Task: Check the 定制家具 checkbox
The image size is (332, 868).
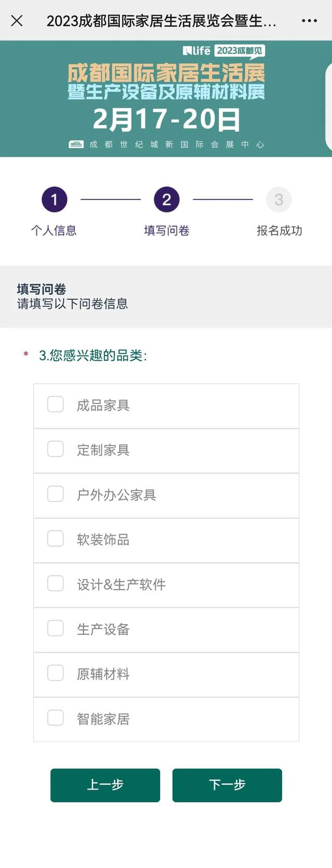Action: pyautogui.click(x=56, y=449)
